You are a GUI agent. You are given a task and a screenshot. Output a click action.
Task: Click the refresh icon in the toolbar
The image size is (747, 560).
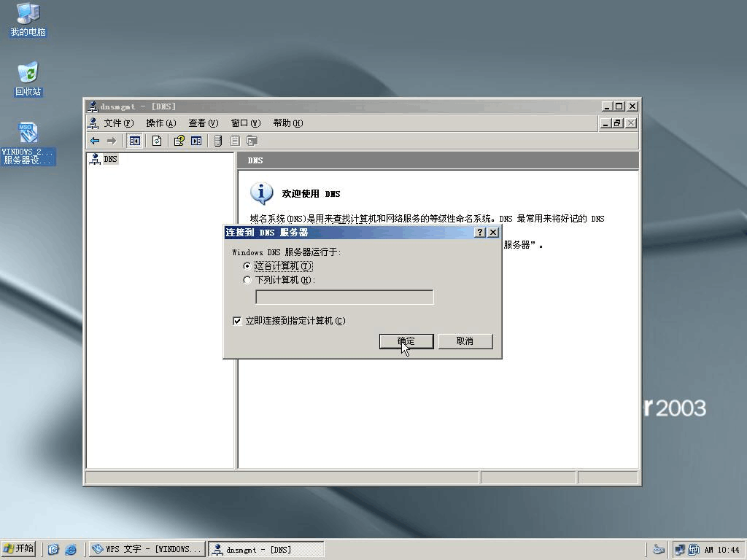(157, 141)
